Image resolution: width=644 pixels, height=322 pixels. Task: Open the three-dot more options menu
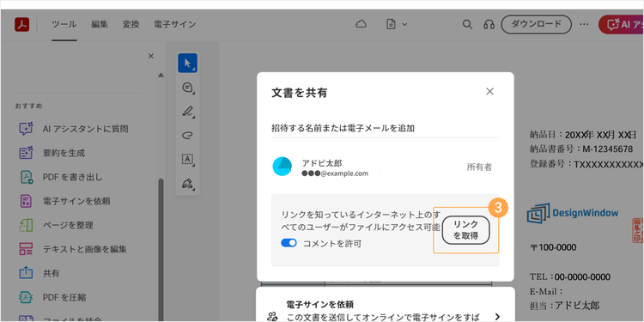[x=584, y=24]
